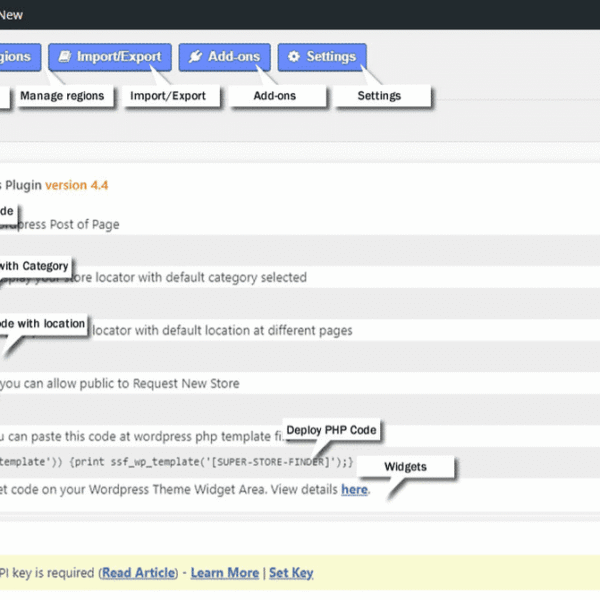Screen dimensions: 600x600
Task: Click the Add-ons tooltip label below tab
Action: pos(277,96)
